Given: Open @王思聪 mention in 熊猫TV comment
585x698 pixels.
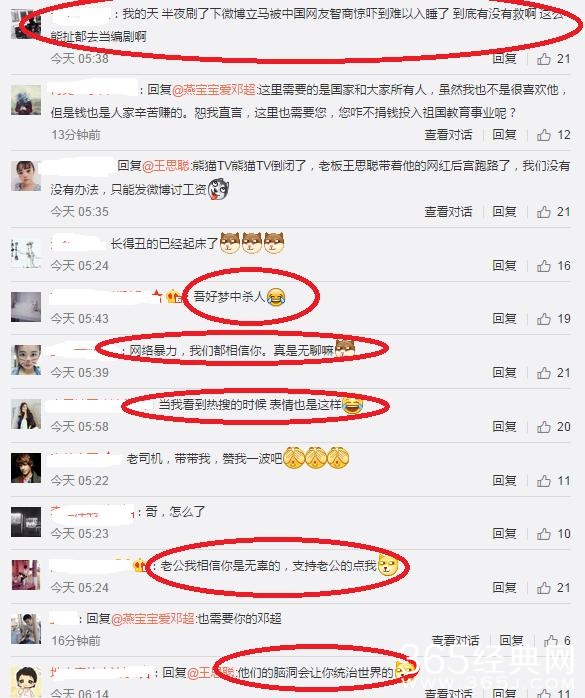Looking at the screenshot, I should tap(166, 166).
